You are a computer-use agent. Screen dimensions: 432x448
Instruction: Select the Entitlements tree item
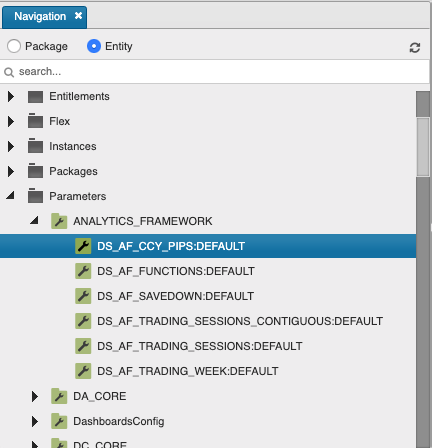[79, 96]
